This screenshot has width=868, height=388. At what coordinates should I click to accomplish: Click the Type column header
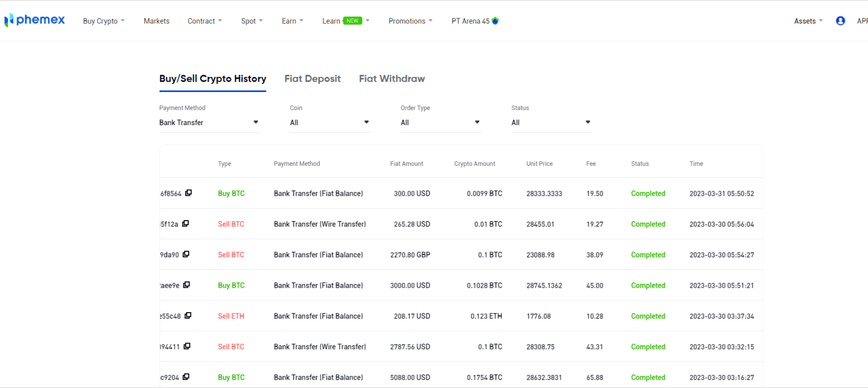click(x=225, y=164)
